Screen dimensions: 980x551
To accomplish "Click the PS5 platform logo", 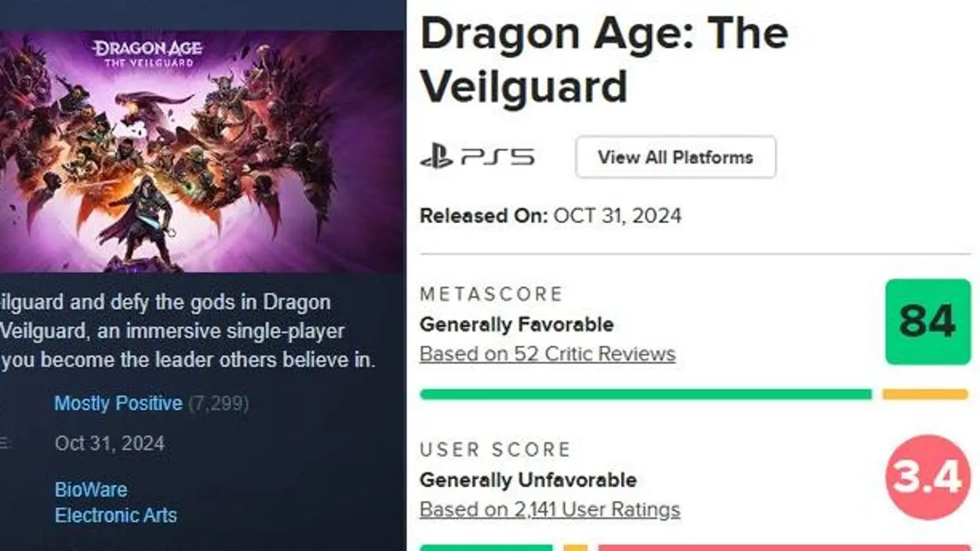I will [477, 157].
